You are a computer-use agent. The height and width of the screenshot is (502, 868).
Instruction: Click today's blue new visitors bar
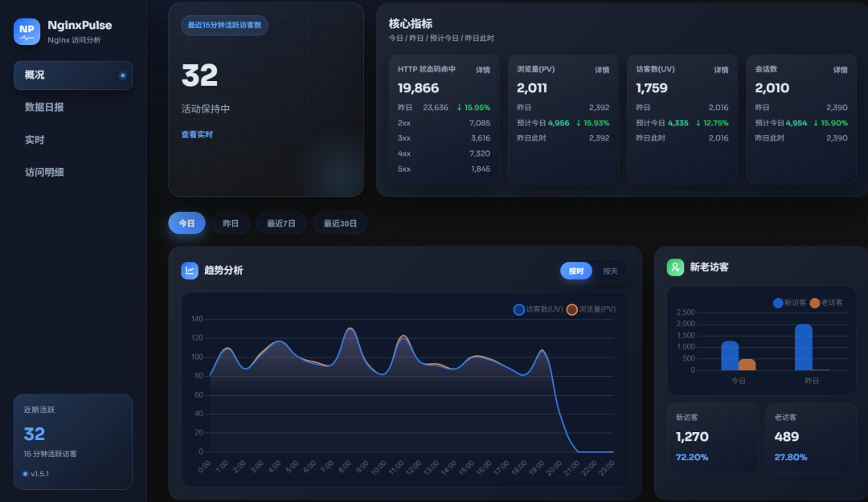coord(730,356)
